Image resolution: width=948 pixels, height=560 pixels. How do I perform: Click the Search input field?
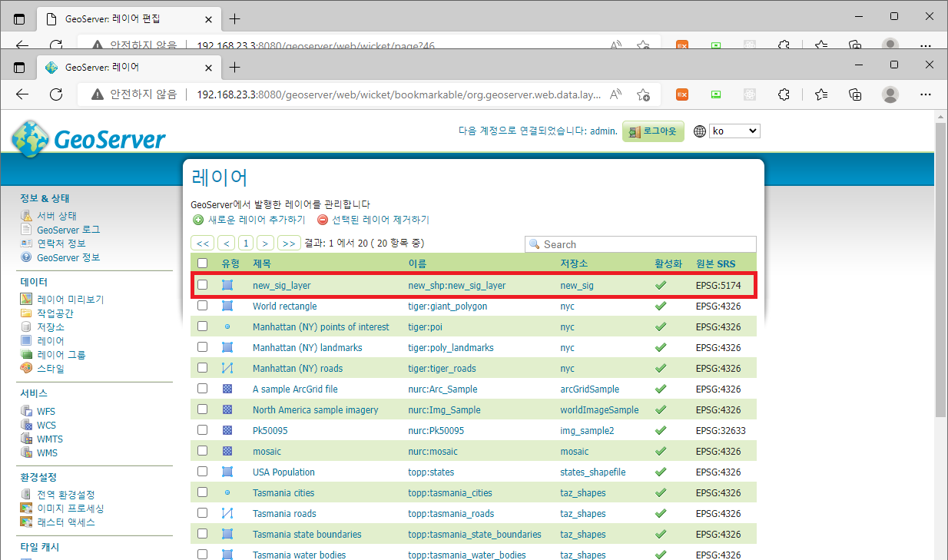click(x=641, y=244)
